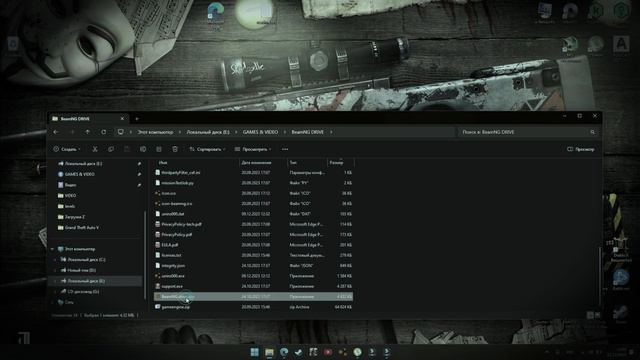Image resolution: width=640 pixels, height=360 pixels.
Task: Click the Share icon in toolbar
Action: [159, 149]
